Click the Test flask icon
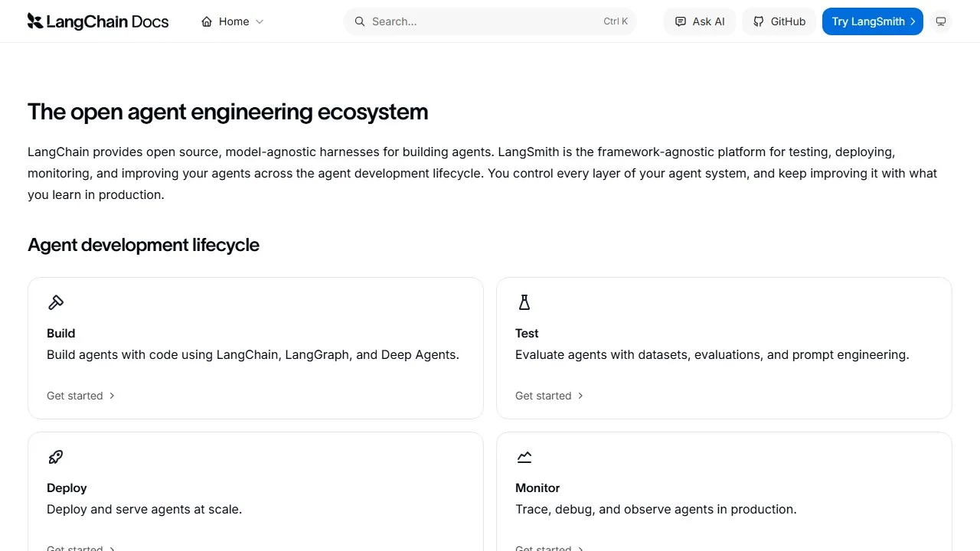The height and width of the screenshot is (551, 980). pos(524,302)
